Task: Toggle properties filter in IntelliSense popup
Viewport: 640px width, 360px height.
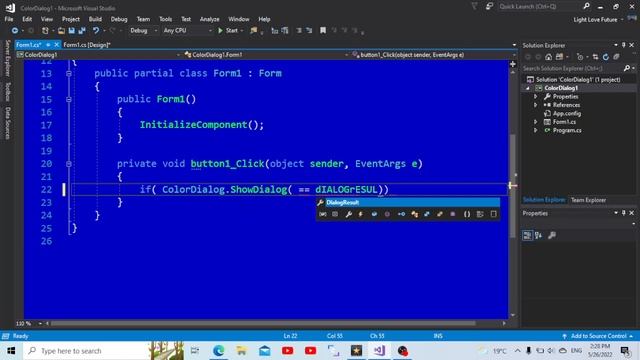Action: point(348,214)
